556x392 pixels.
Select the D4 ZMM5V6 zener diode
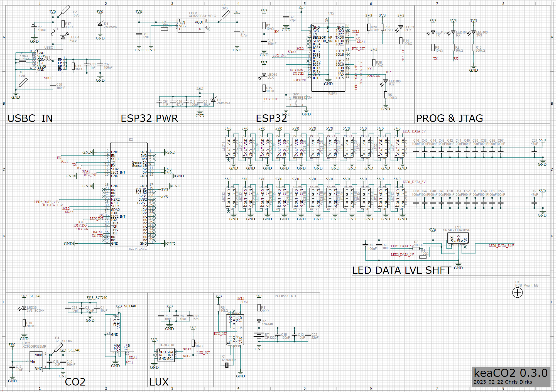pyautogui.click(x=100, y=24)
